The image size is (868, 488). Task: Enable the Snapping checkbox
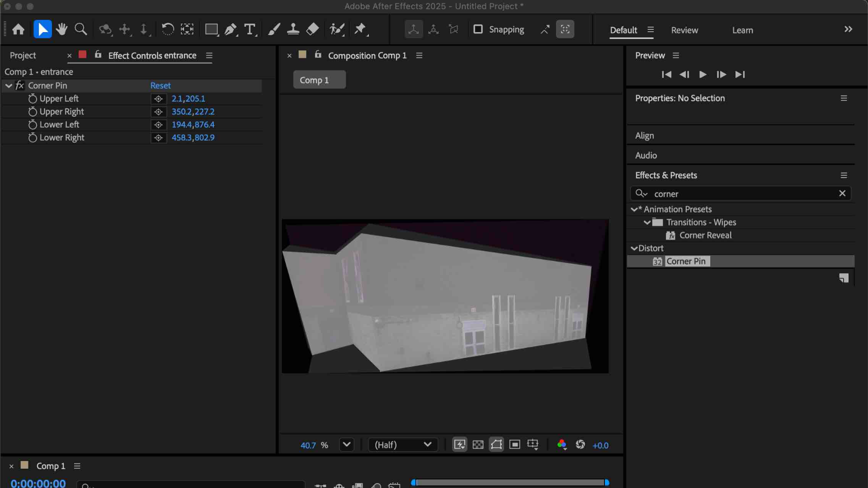tap(478, 29)
